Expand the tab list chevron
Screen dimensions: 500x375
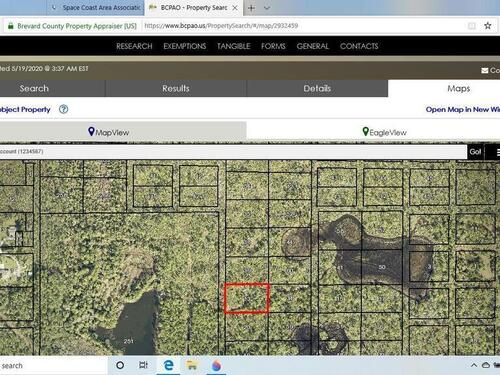[267, 8]
